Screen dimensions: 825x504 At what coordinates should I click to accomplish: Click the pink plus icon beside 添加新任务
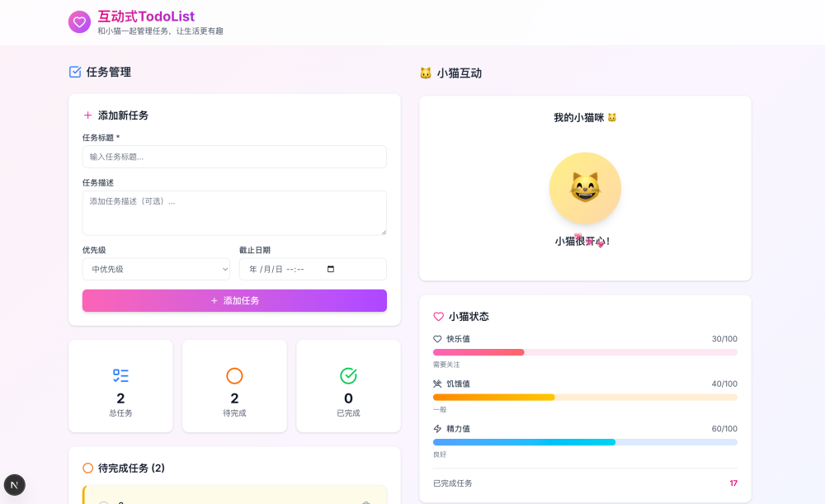click(90, 115)
